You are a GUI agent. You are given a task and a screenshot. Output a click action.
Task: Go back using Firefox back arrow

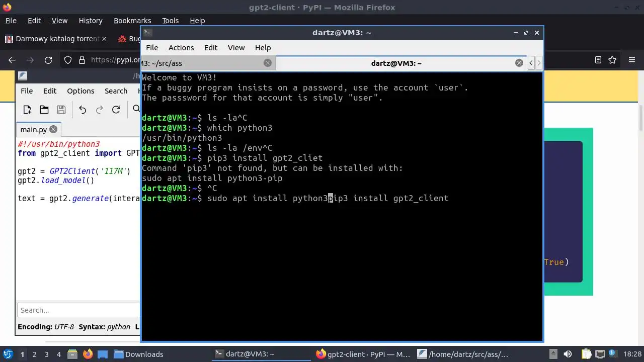point(12,60)
